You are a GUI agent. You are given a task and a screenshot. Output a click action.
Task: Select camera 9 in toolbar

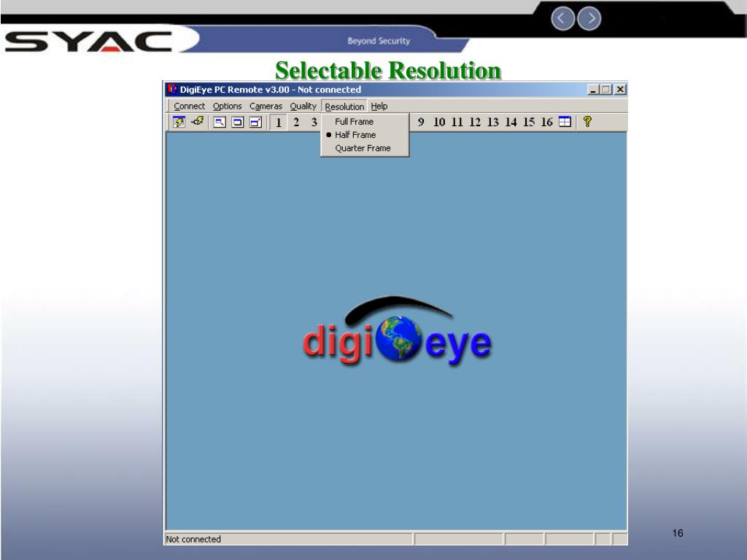421,122
